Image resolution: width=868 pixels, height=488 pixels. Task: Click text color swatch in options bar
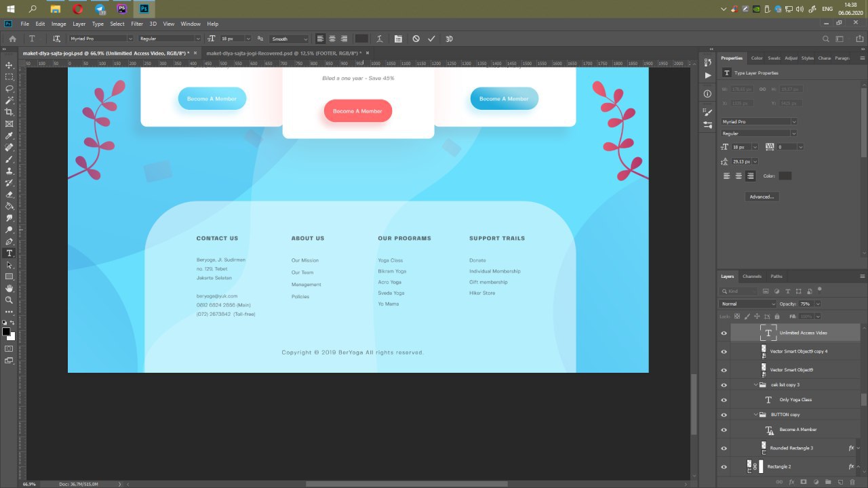[361, 39]
